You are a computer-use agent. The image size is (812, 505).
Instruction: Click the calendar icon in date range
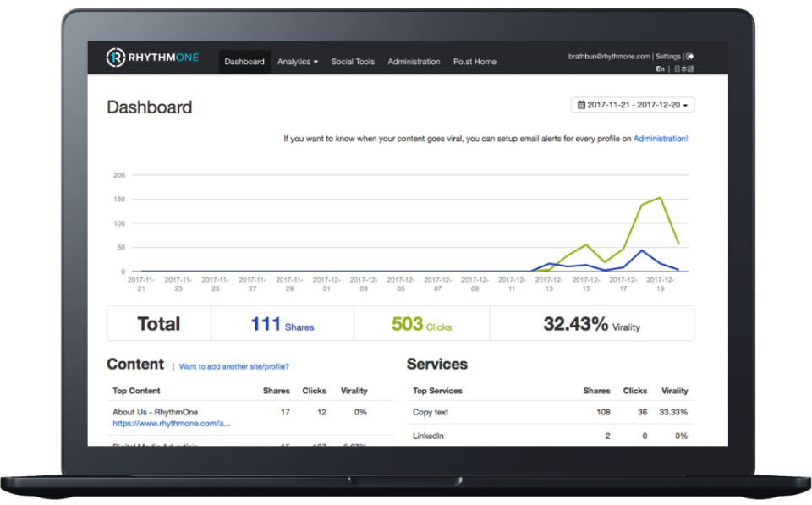tap(582, 105)
